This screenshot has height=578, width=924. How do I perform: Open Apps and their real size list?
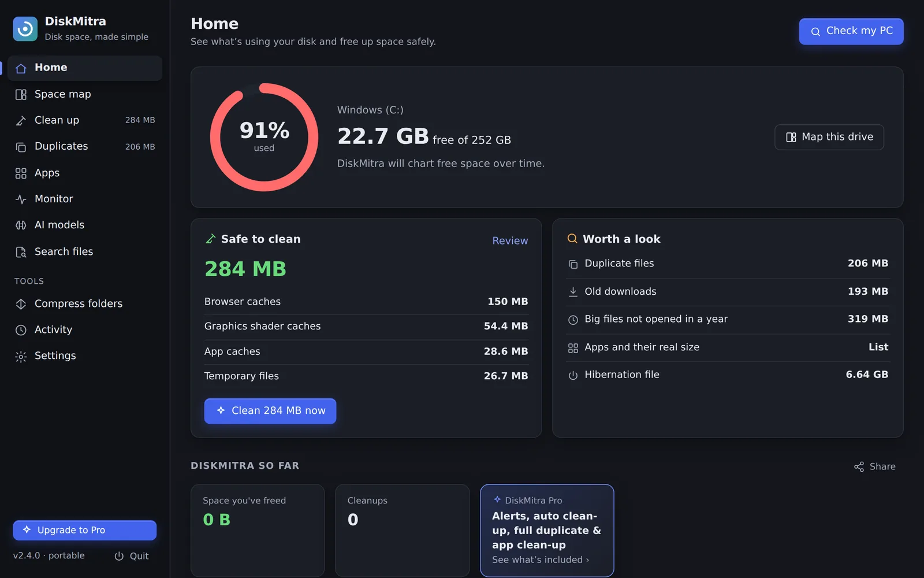point(728,347)
